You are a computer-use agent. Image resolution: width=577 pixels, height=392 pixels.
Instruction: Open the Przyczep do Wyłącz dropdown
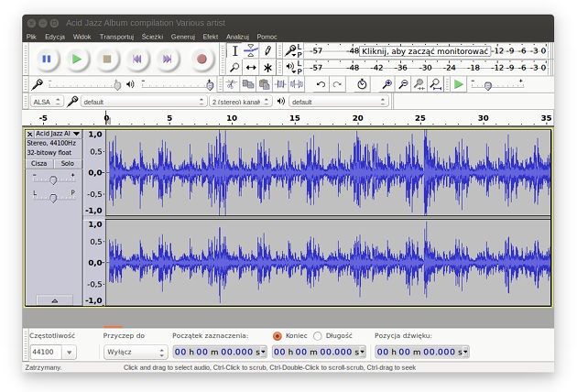click(136, 353)
